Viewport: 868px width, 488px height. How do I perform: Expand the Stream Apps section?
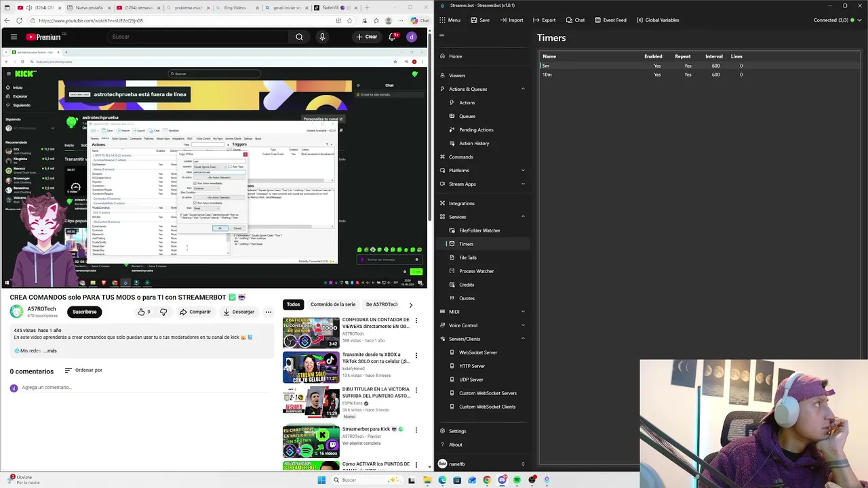coord(523,184)
